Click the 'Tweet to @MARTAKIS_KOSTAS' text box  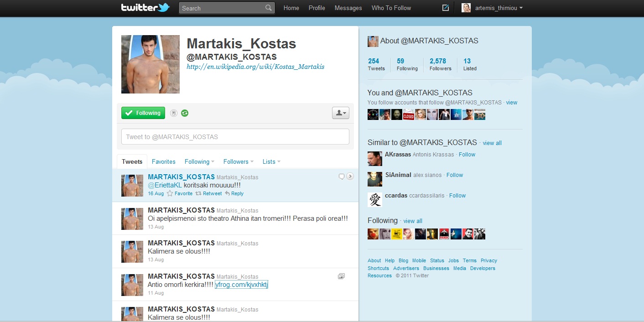click(235, 137)
